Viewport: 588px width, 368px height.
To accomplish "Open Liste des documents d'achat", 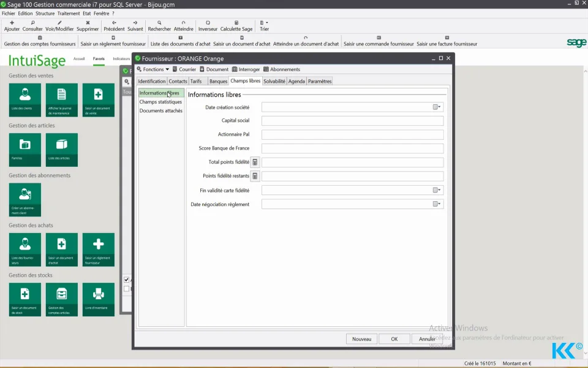I will click(x=180, y=41).
